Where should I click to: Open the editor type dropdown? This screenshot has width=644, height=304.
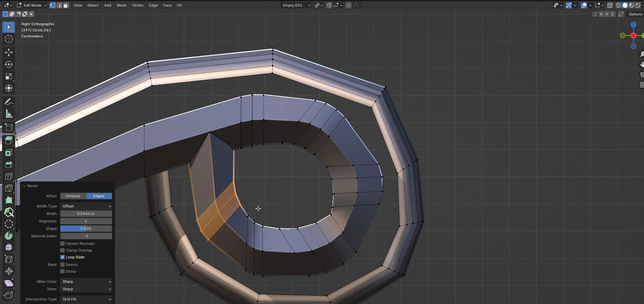[8, 5]
